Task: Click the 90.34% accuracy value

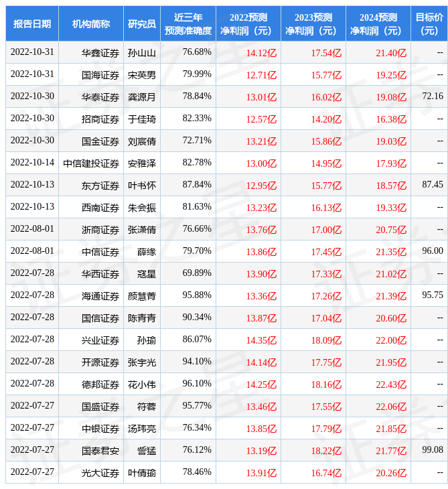Action: click(x=197, y=318)
